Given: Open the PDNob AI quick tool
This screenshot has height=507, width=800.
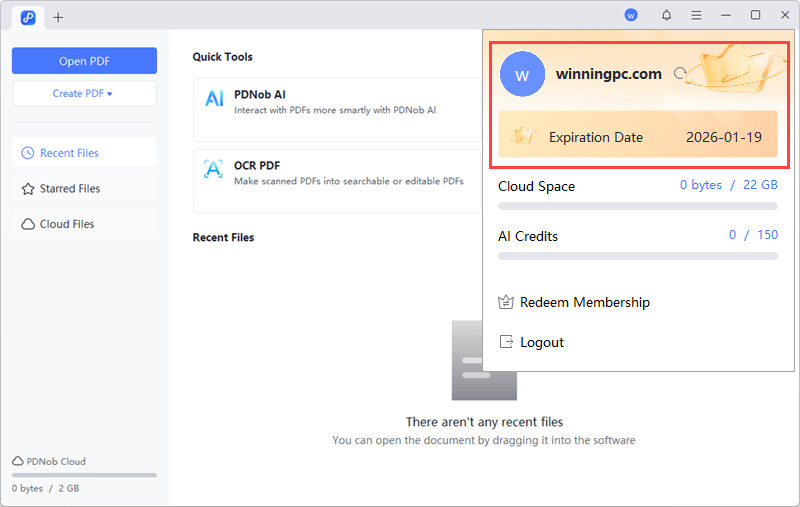Looking at the screenshot, I should (337, 110).
